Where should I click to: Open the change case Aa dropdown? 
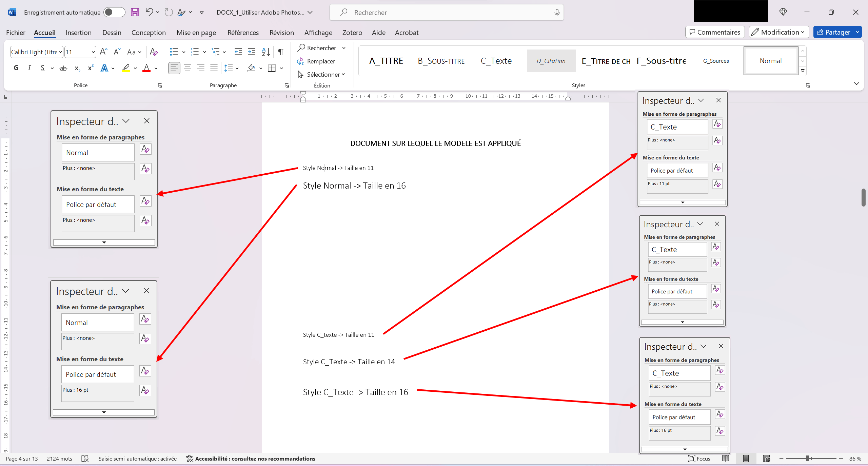pos(134,52)
